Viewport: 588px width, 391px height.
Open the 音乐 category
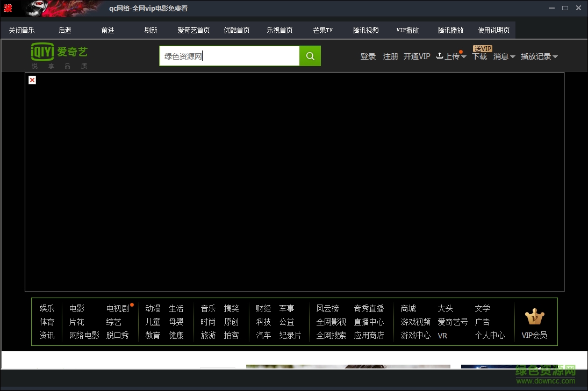(x=208, y=308)
